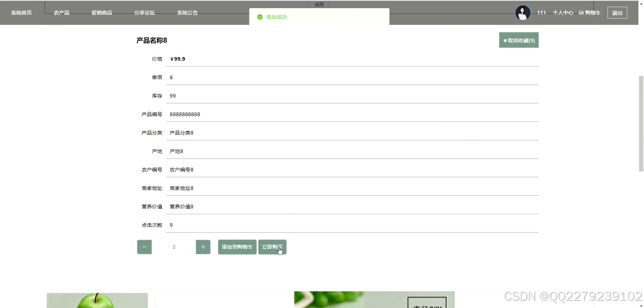Viewport: 644px width, 308px height.
Task: Click the 返回 button at the top
Action: (319, 4)
